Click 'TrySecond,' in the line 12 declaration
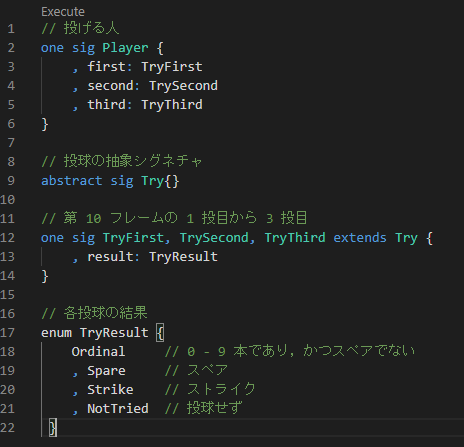 point(218,238)
